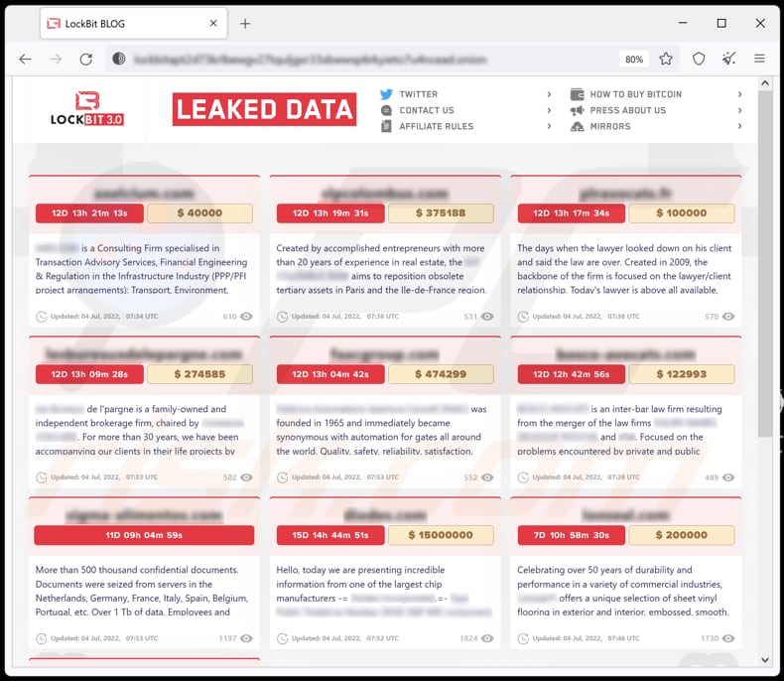
Task: Click the eye icon beside 552 views
Action: pos(487,477)
